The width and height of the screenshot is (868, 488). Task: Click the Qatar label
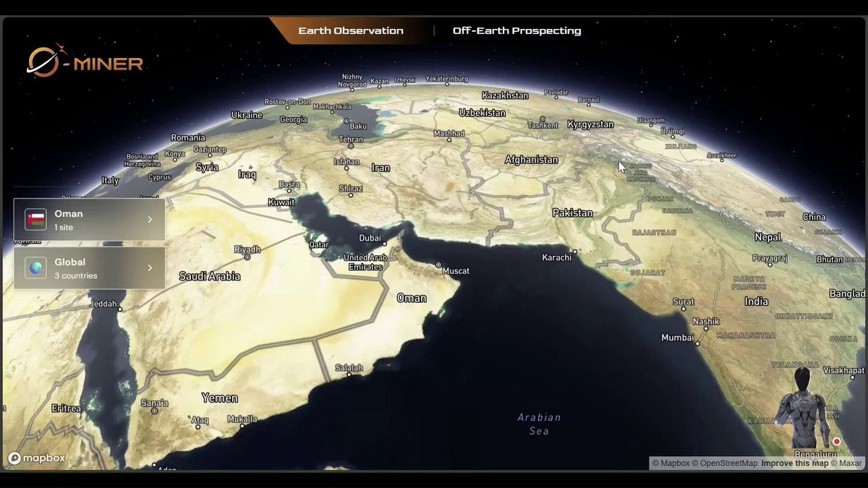(319, 244)
